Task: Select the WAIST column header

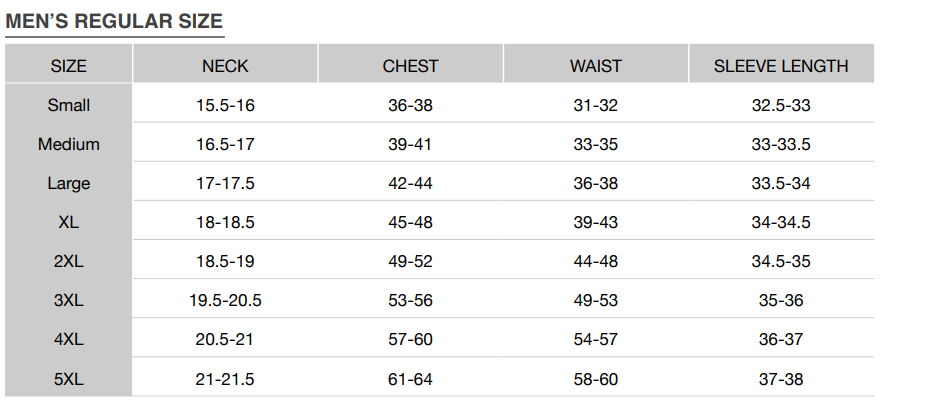Action: tap(596, 66)
